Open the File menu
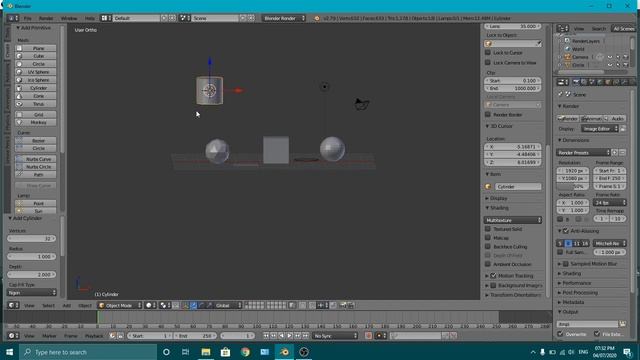The width and height of the screenshot is (640, 360). [x=27, y=18]
